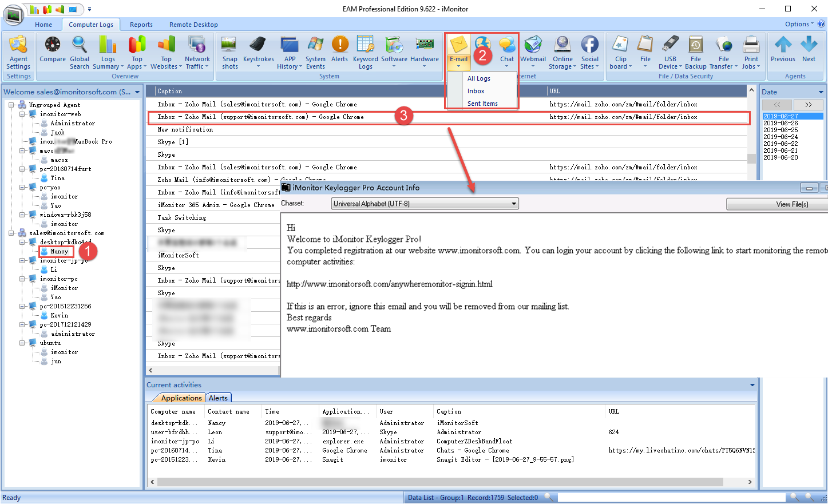Open File Transfer logs
This screenshot has height=504, width=828.
pos(724,53)
